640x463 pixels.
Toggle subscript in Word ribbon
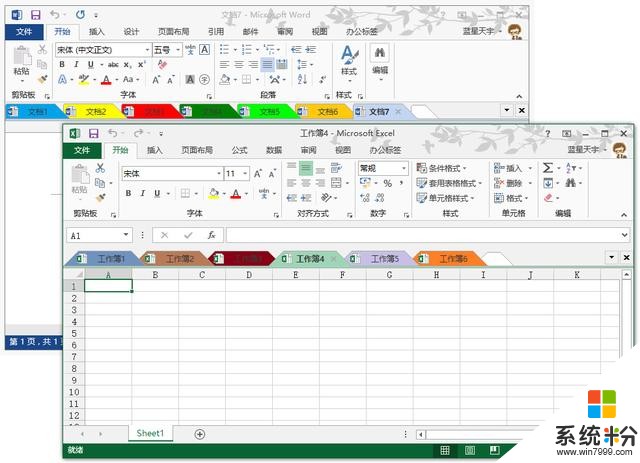tap(127, 64)
